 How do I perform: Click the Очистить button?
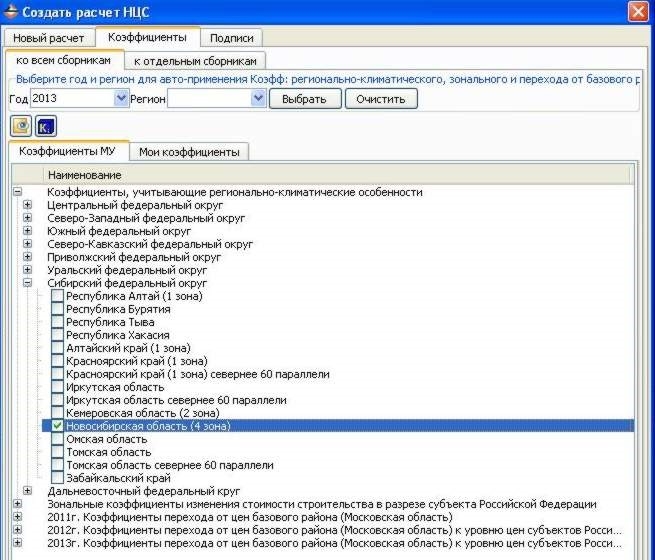[380, 99]
